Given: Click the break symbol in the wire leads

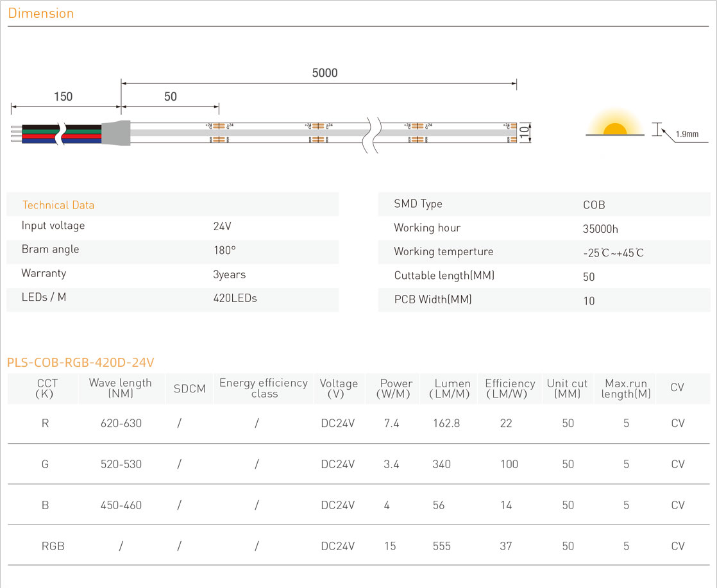Looking at the screenshot, I should (x=60, y=132).
